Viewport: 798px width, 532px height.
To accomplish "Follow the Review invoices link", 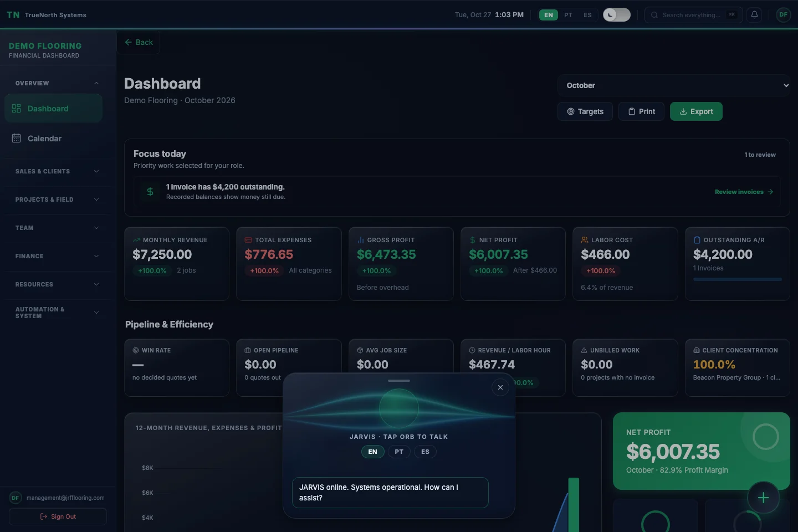I will coord(744,192).
